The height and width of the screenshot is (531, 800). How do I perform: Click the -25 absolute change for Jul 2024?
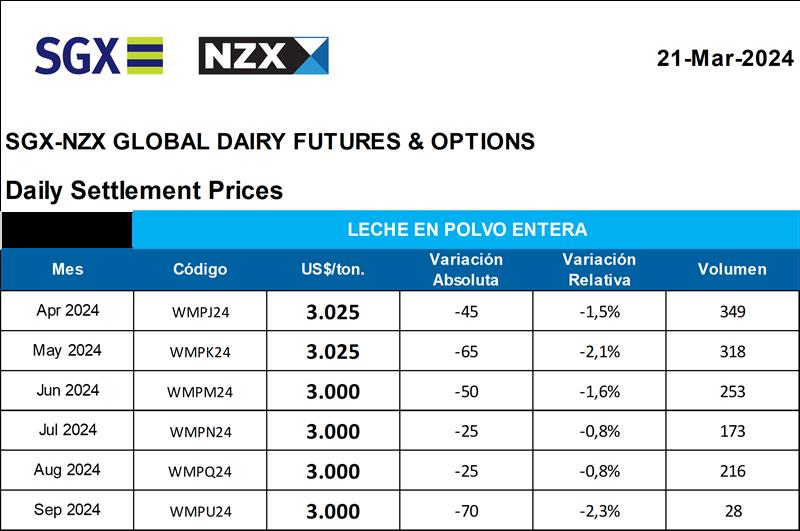466,432
